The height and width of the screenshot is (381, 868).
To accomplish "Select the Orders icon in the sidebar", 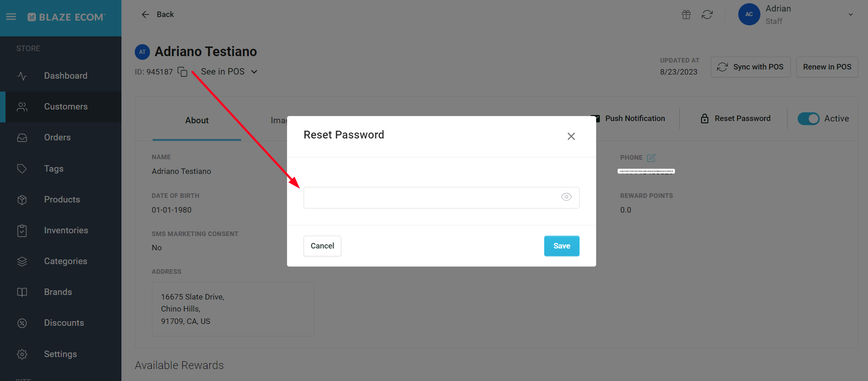I will click(22, 137).
